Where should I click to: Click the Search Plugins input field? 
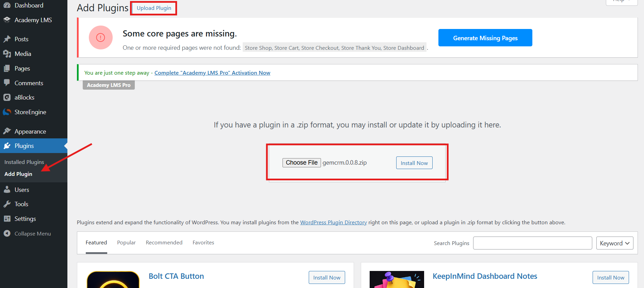pyautogui.click(x=533, y=243)
